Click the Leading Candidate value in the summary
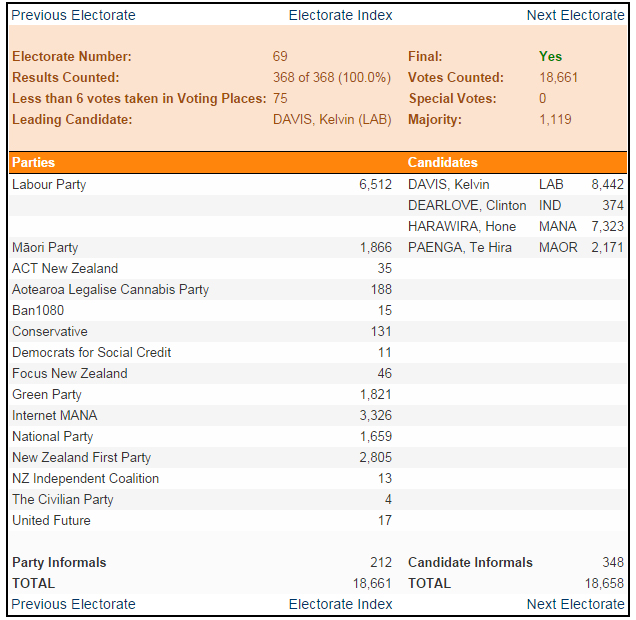This screenshot has height=620, width=636. click(332, 120)
